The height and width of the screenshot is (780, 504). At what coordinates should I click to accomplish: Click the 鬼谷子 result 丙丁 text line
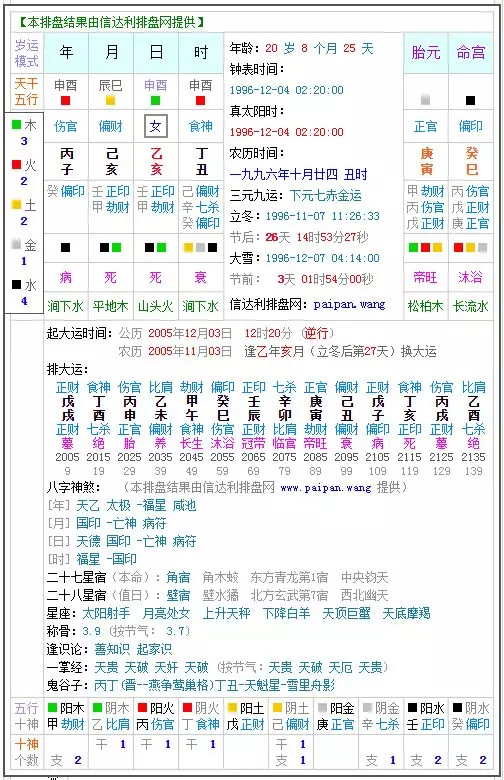click(214, 685)
